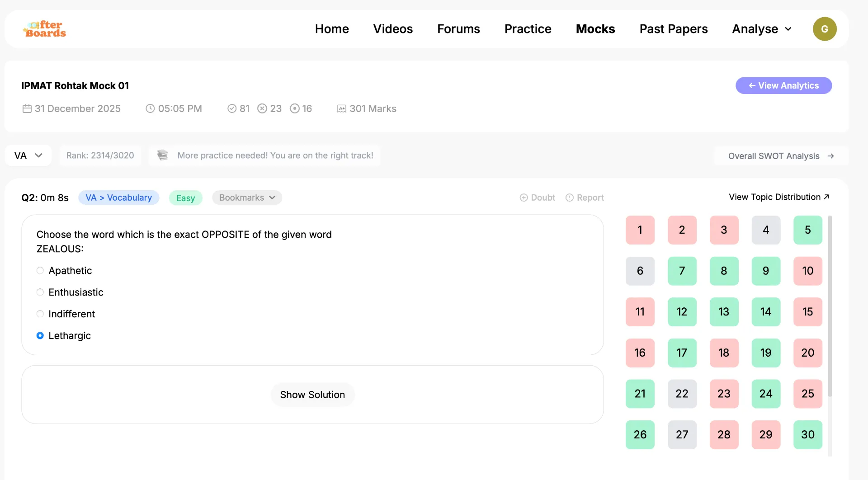This screenshot has width=868, height=480.
Task: Switch to the Mocks tab
Action: (595, 29)
